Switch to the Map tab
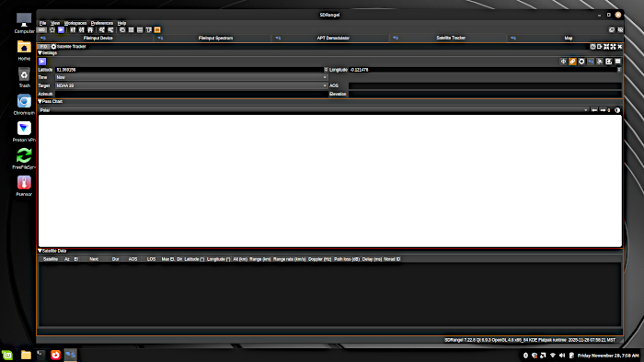The image size is (644, 362). (x=566, y=38)
